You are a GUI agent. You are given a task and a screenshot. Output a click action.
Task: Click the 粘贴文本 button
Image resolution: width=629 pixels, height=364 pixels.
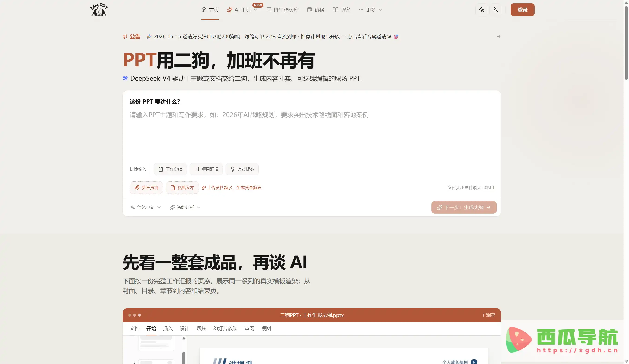(182, 187)
